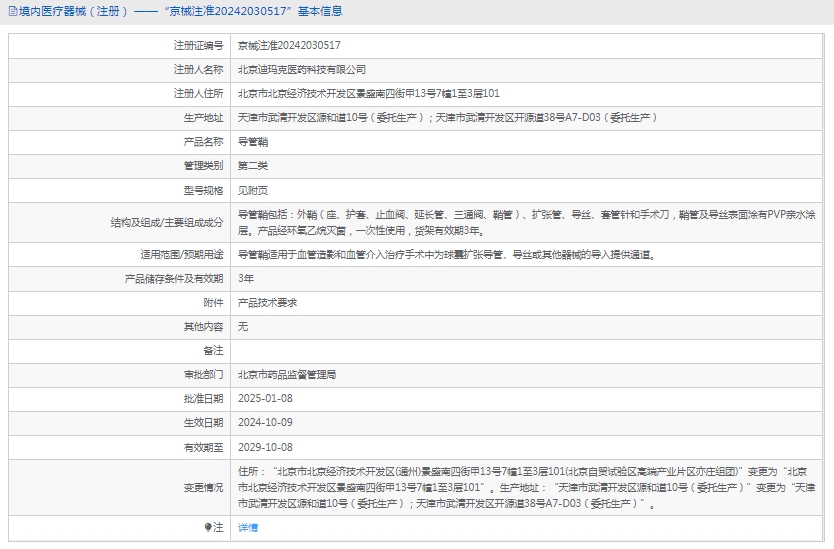This screenshot has width=834, height=549.
Task: Open the 详情 link
Action: pos(247,527)
